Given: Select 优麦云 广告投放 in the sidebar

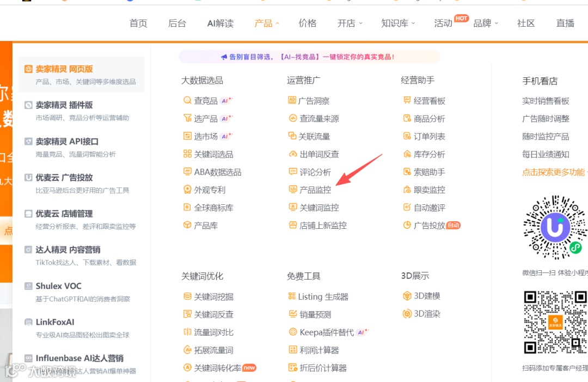Looking at the screenshot, I should (x=81, y=184).
